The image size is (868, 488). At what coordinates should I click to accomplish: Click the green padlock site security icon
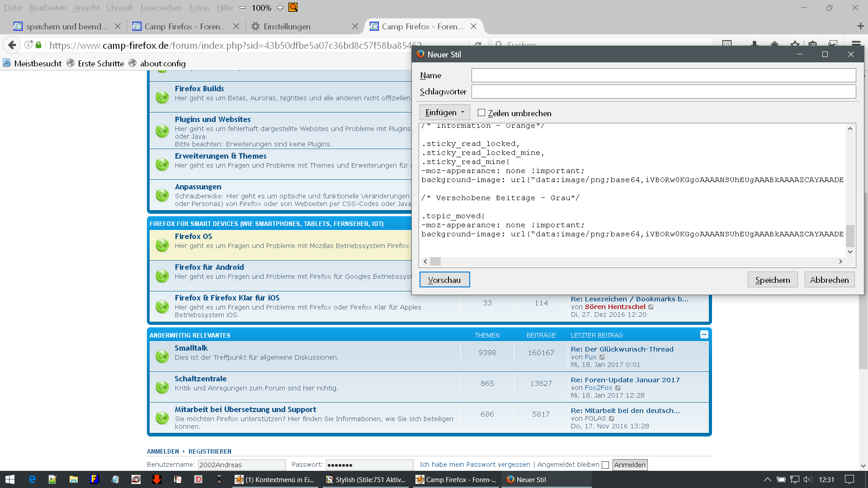pos(38,45)
